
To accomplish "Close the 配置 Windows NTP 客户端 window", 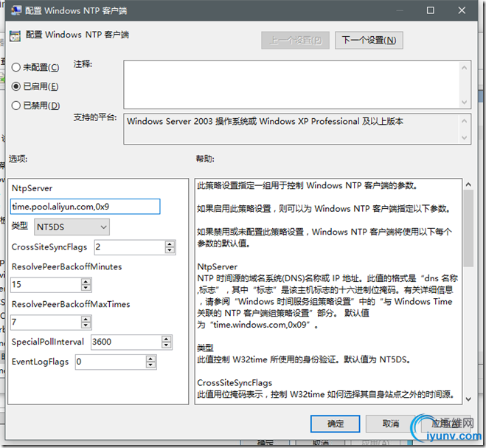I will (x=462, y=10).
